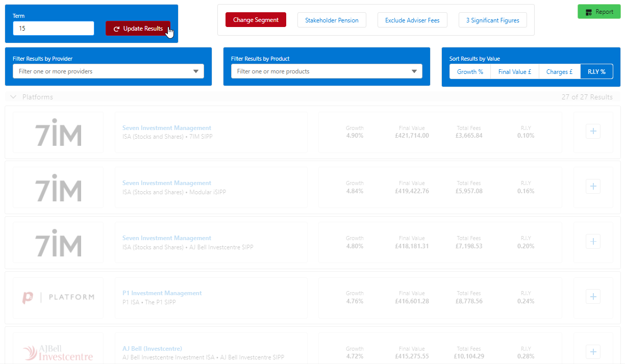The height and width of the screenshot is (364, 625).
Task: Select the 0.16% R.I.Y value
Action: [x=526, y=191]
